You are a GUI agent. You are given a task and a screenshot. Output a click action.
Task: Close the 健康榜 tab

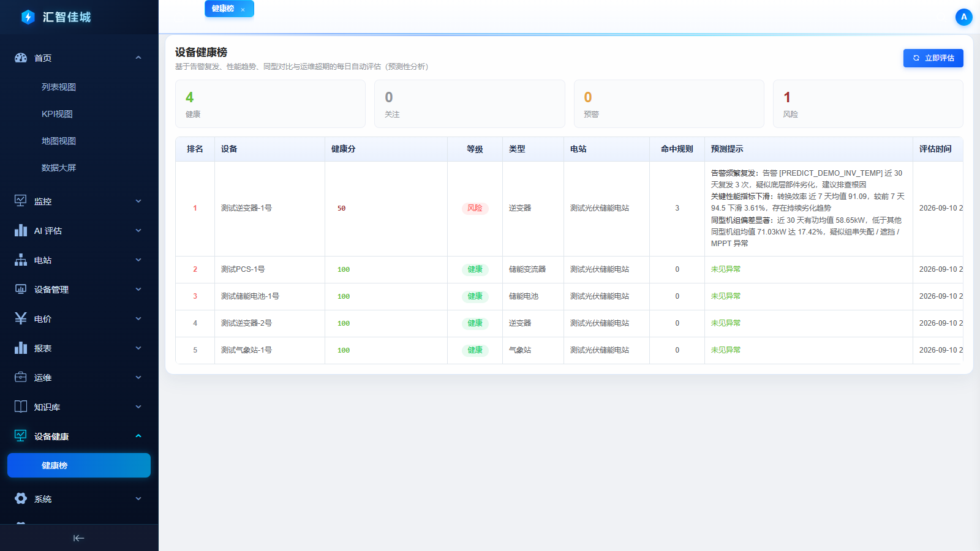click(243, 9)
